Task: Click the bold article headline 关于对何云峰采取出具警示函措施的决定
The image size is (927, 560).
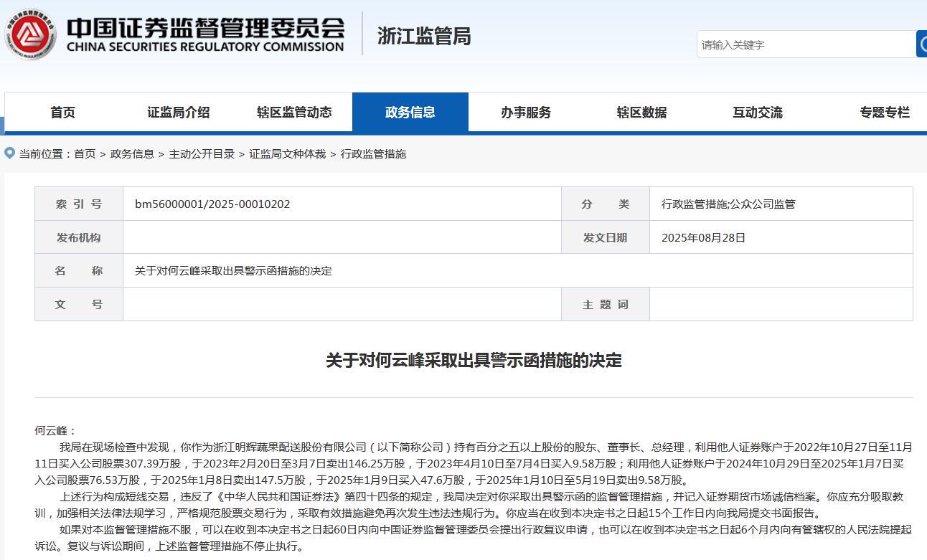Action: 474,361
